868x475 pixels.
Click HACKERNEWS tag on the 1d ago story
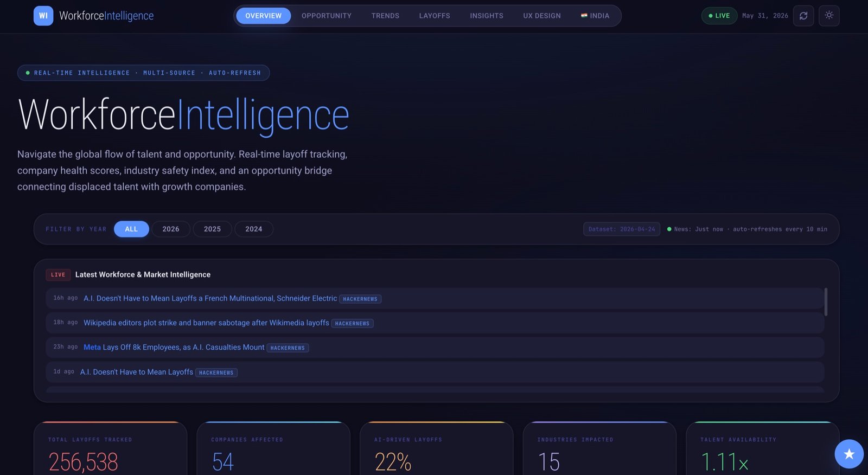click(x=216, y=373)
